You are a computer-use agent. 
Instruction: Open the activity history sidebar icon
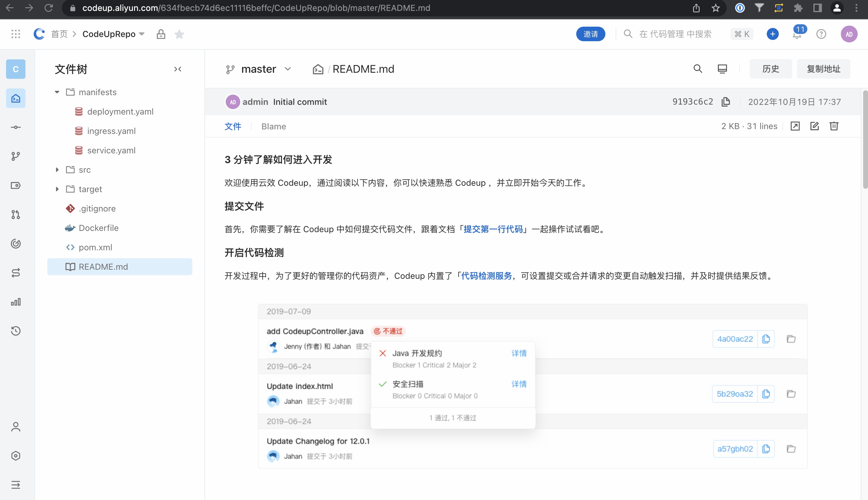coord(16,331)
